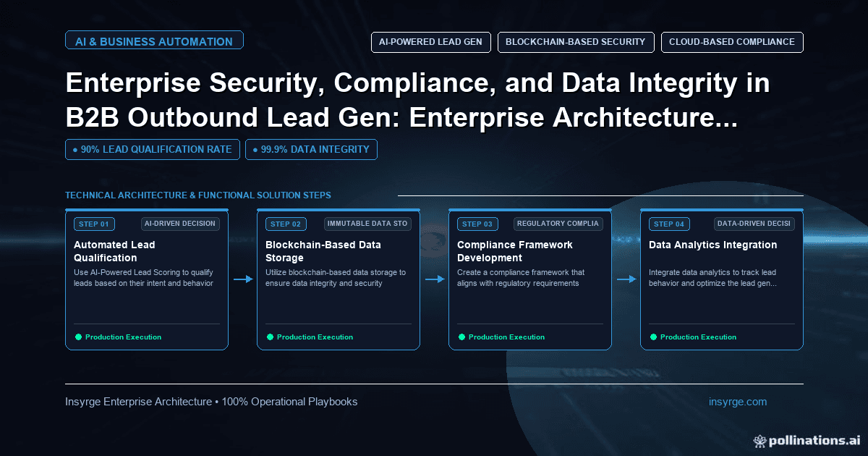Open the Data Analytics Integration card title
The width and height of the screenshot is (868, 456).
coord(713,245)
